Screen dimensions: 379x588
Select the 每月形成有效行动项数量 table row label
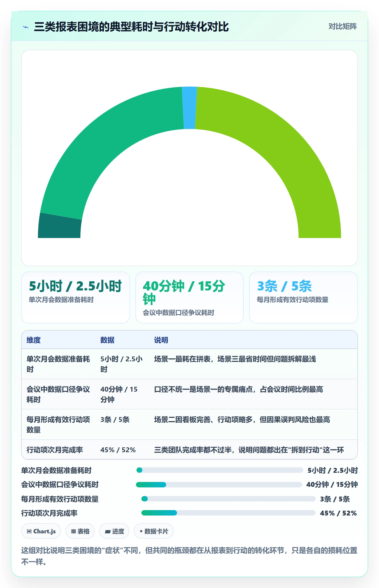coord(58,425)
